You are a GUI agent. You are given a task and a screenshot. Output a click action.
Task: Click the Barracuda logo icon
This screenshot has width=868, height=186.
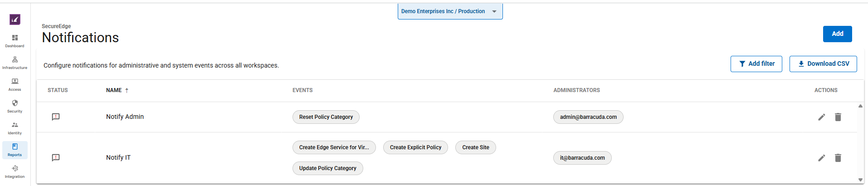click(15, 20)
